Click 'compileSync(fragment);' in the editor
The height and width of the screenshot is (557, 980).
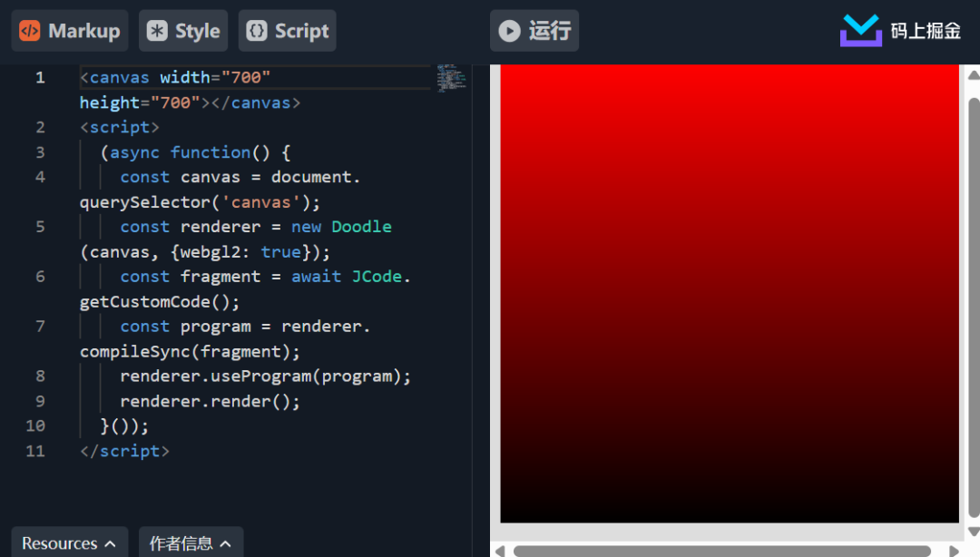coord(190,352)
